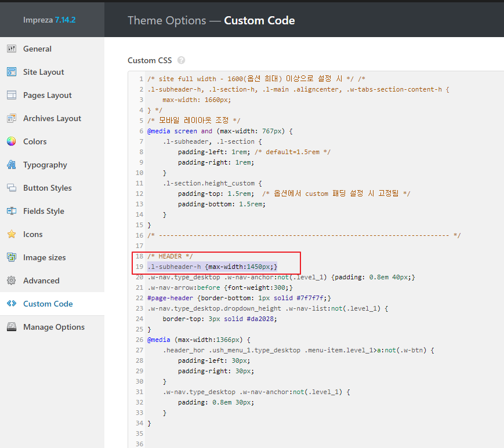The image size is (504, 448).
Task: Click the Impreza 7.14.2 version label
Action: click(x=49, y=20)
